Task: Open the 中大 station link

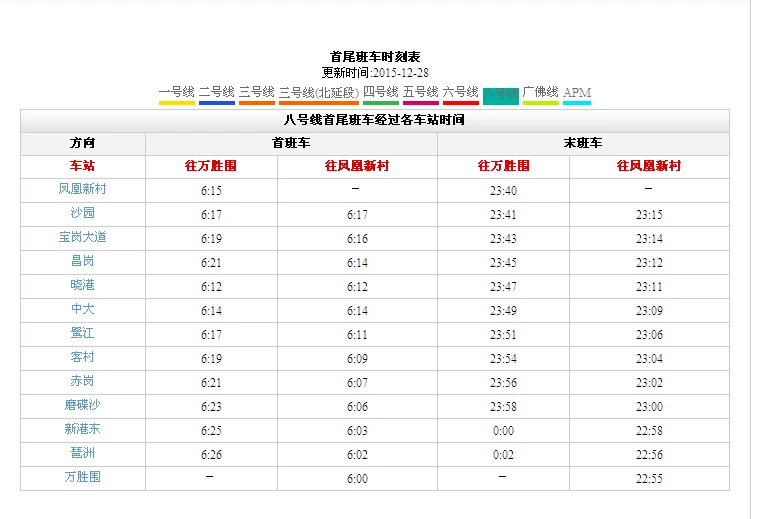Action: coord(82,309)
